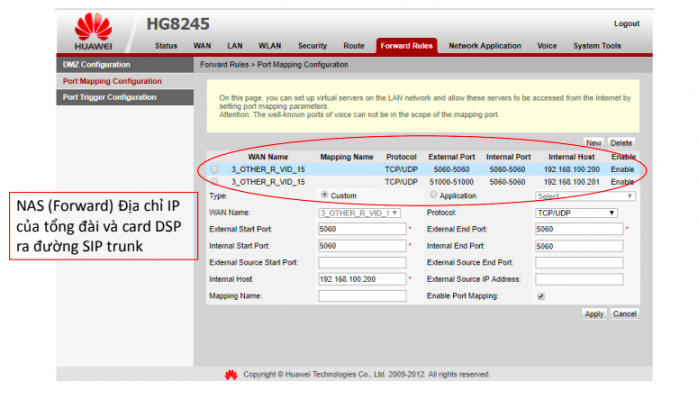Go to the System Tools tab
The image size is (698, 400).
(598, 46)
